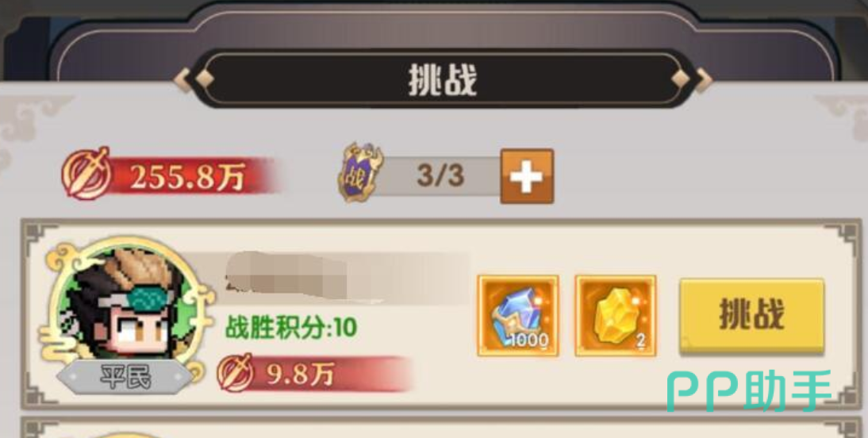Select the 战胜积分:10 score text
The height and width of the screenshot is (438, 868).
[290, 328]
